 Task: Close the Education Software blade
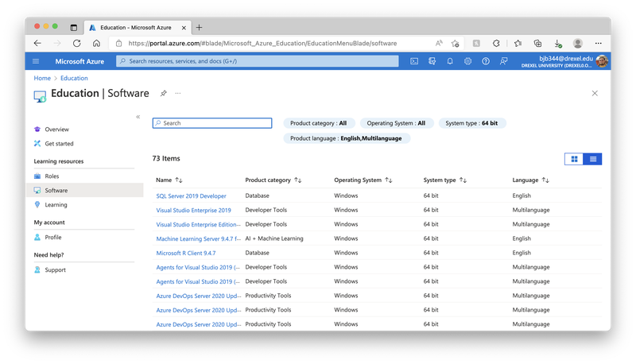(x=595, y=93)
